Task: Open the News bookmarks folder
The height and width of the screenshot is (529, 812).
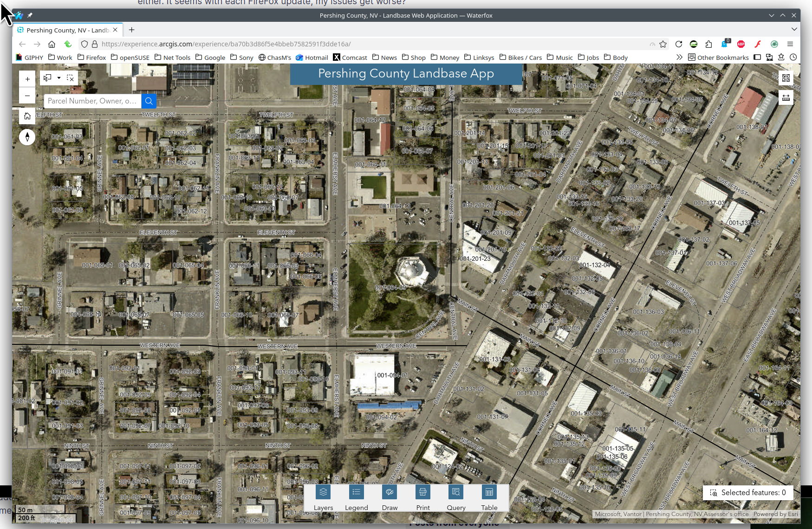Action: [384, 58]
